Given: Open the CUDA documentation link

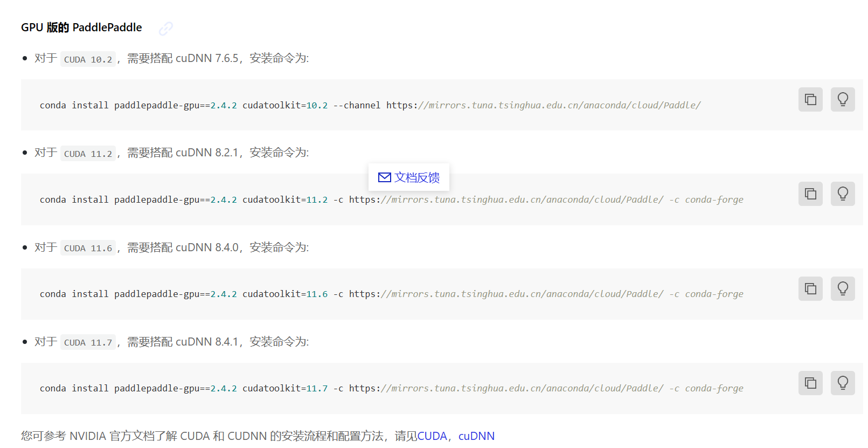Looking at the screenshot, I should pyautogui.click(x=432, y=436).
